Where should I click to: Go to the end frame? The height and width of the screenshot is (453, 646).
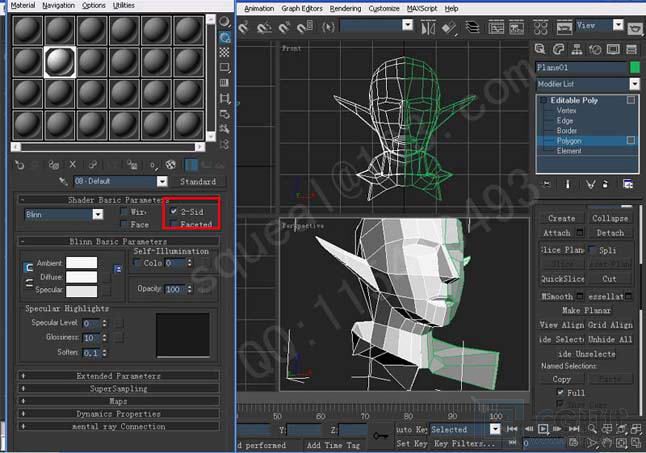click(x=574, y=429)
